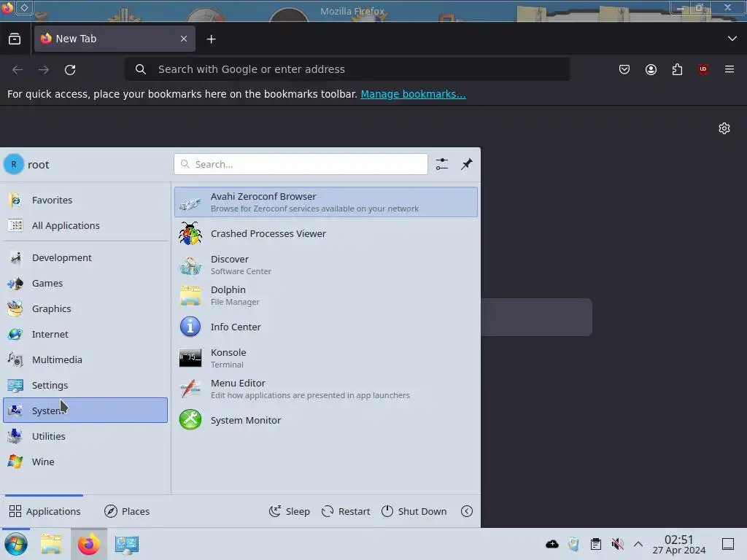Open Discover Software Center
Viewport: 747px width, 560px height.
tap(326, 265)
